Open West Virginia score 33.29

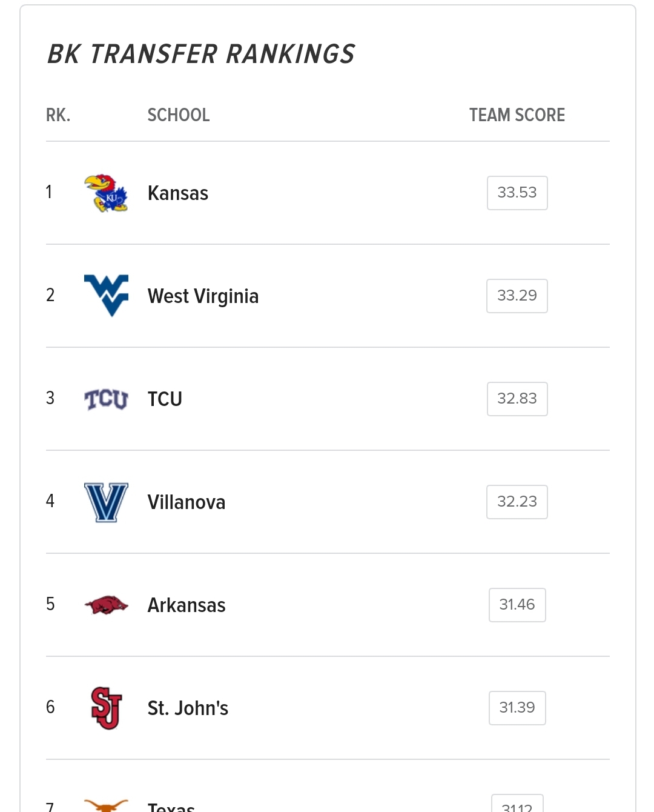tap(517, 296)
